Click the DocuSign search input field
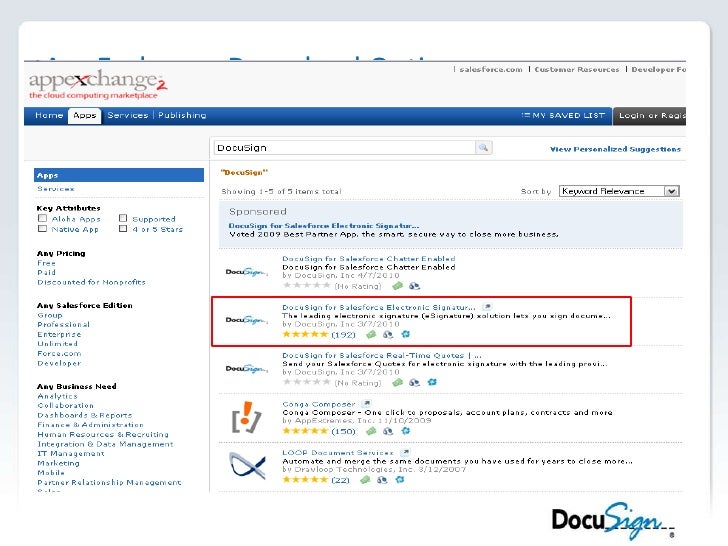This screenshot has width=728, height=546. pos(344,148)
